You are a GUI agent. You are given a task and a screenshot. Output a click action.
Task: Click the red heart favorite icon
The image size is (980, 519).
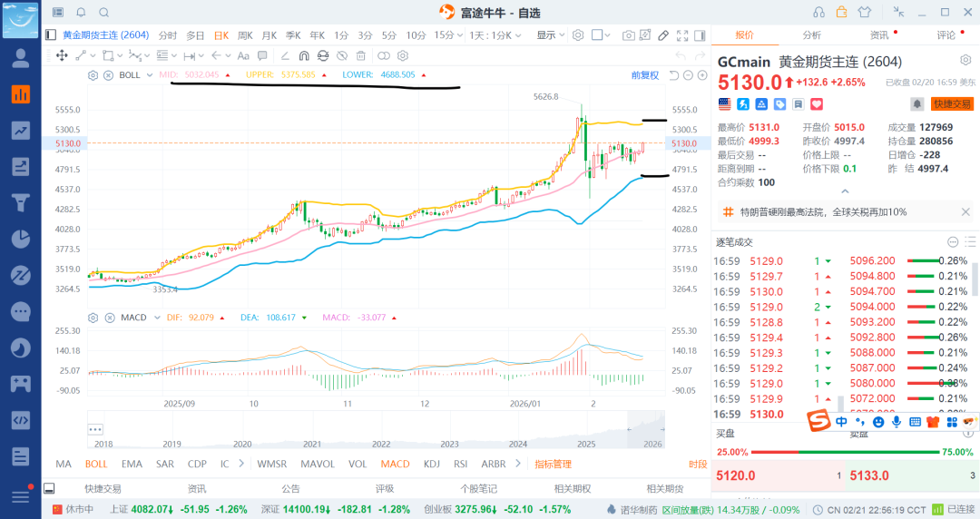(x=817, y=104)
